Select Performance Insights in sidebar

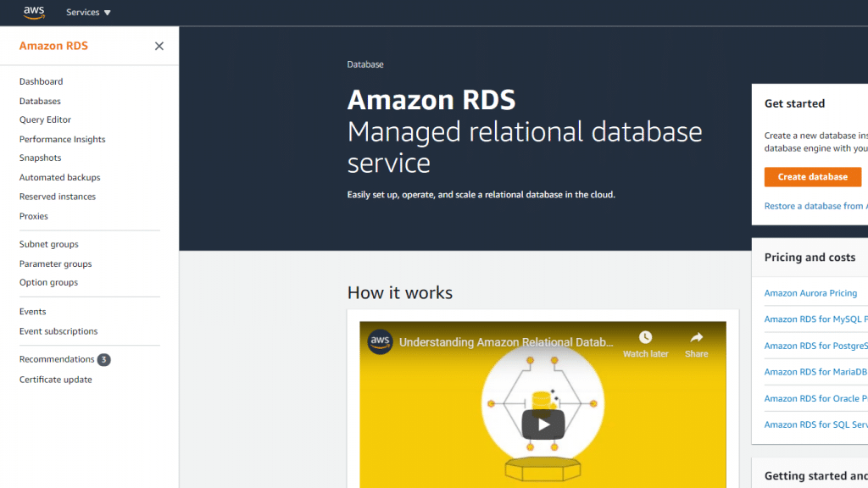coord(62,140)
